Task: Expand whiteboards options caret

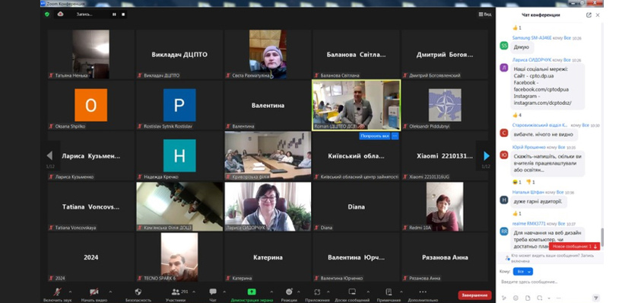Action: point(369,292)
